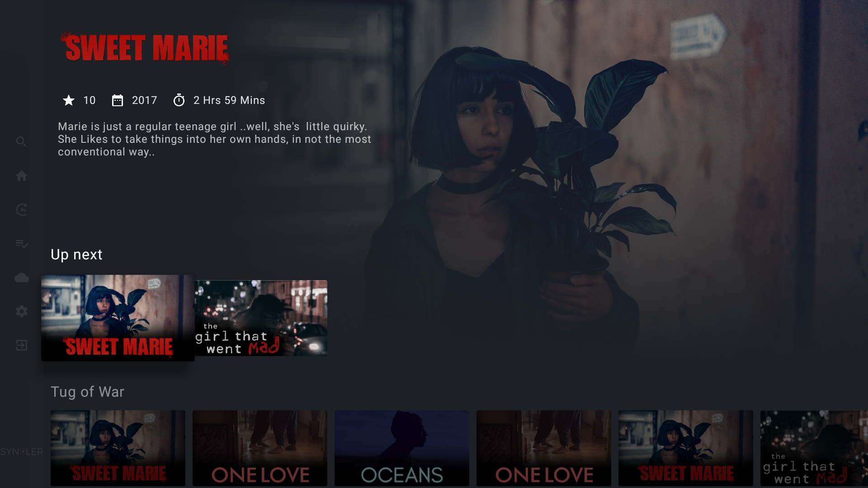Click the Search icon in sidebar
Screen dimensions: 868x488
[x=21, y=142]
